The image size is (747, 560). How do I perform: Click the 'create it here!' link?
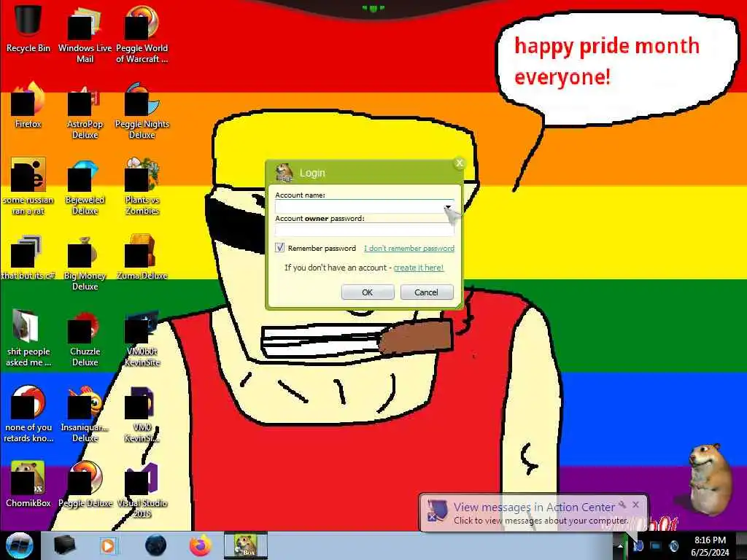click(418, 268)
